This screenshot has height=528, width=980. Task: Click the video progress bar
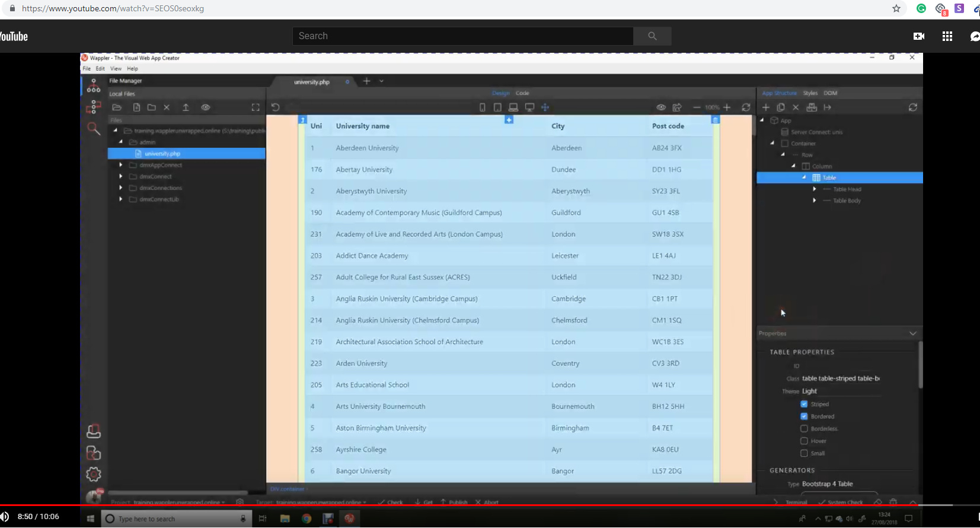474,505
